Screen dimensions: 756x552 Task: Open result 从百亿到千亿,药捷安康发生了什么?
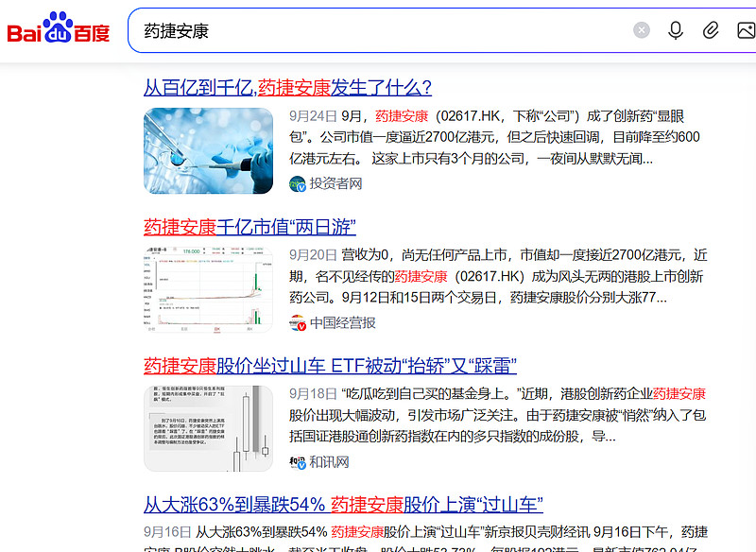tap(287, 88)
